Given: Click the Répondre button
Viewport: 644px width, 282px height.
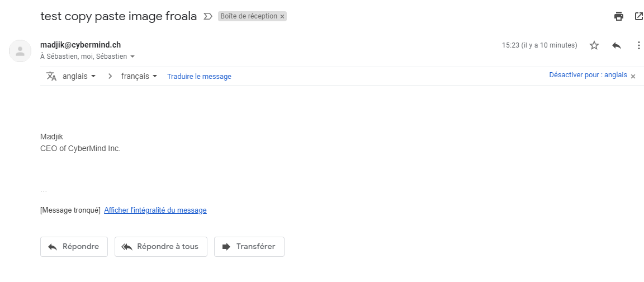Looking at the screenshot, I should click(x=74, y=247).
